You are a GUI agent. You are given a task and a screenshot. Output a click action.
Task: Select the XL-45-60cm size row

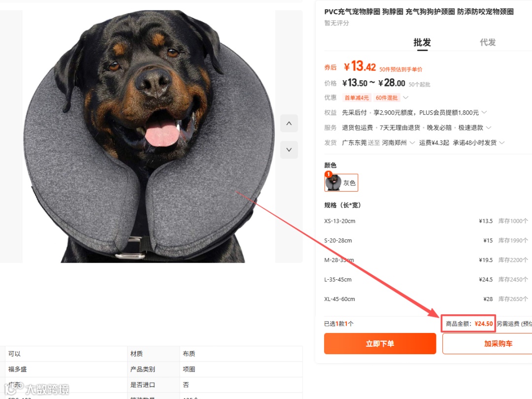point(426,299)
